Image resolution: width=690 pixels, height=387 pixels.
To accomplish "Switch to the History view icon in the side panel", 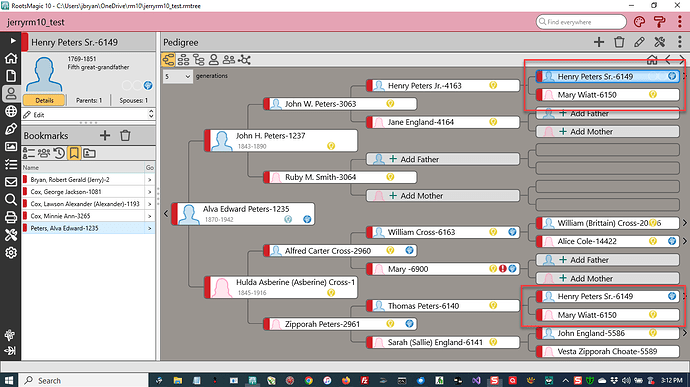I will pyautogui.click(x=59, y=153).
